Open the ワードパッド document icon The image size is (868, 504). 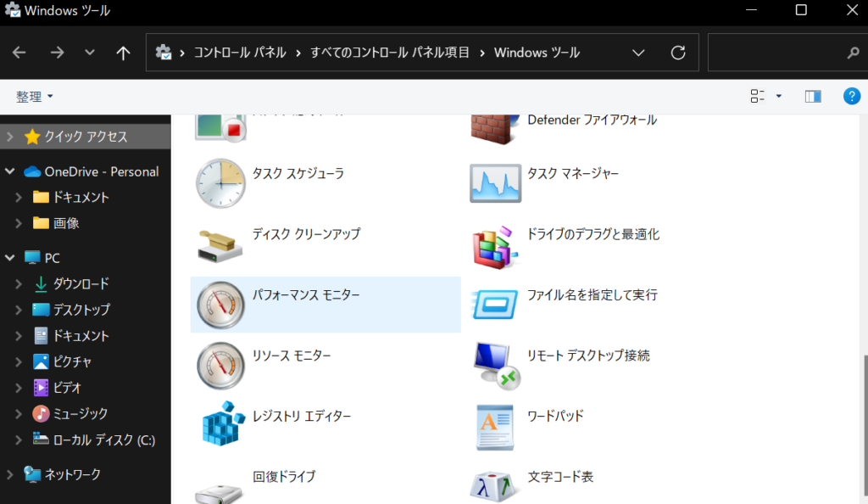coord(495,427)
